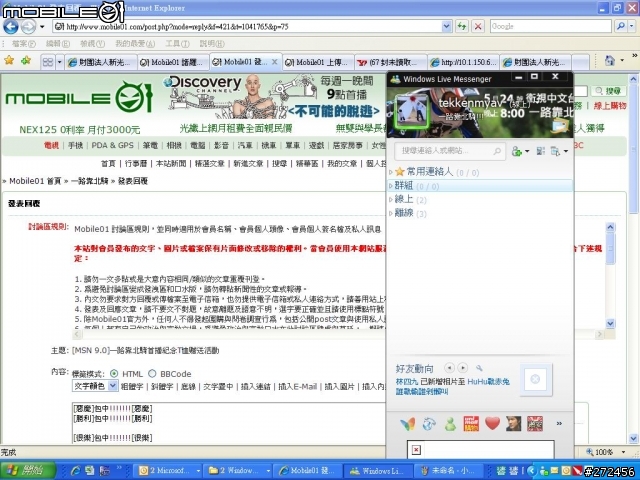The height and width of the screenshot is (480, 640).
Task: Click the red heart icon in Messenger bar
Action: coord(493,424)
